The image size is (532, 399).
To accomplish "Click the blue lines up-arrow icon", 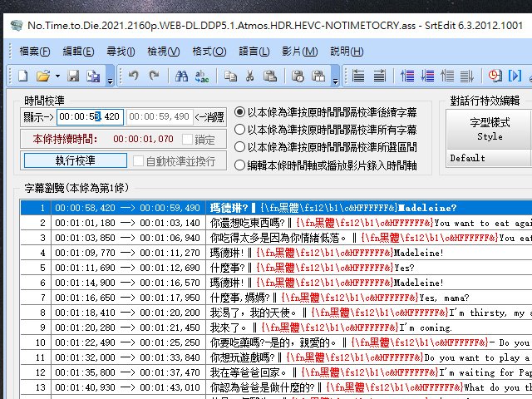I will (x=407, y=76).
